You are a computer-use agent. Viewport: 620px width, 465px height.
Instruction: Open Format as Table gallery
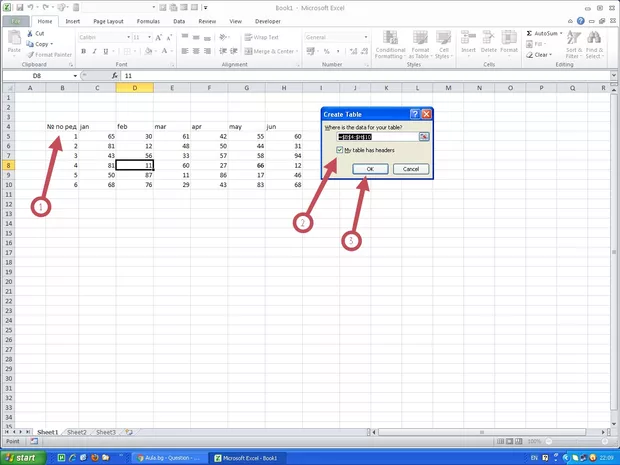point(420,45)
